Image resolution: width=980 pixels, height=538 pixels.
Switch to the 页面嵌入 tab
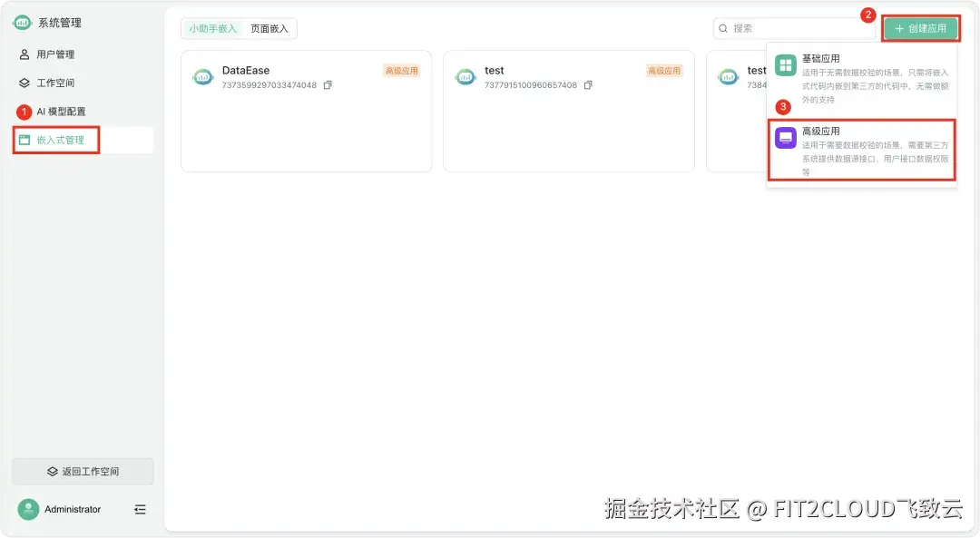click(x=269, y=29)
